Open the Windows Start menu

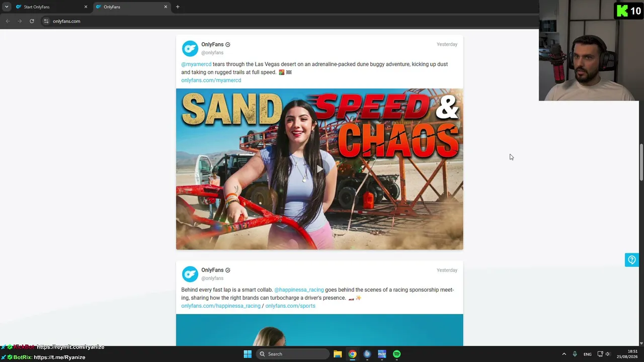248,354
